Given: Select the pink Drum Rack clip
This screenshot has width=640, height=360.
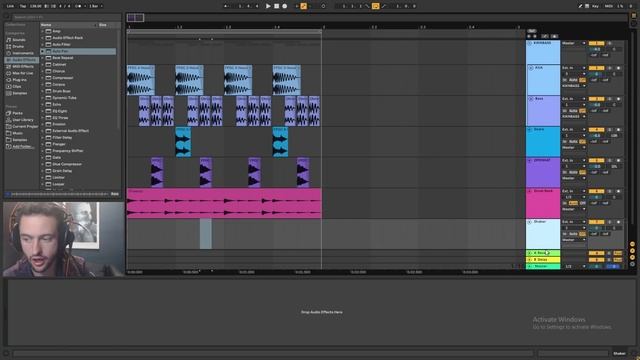Looking at the screenshot, I should pyautogui.click(x=224, y=203).
